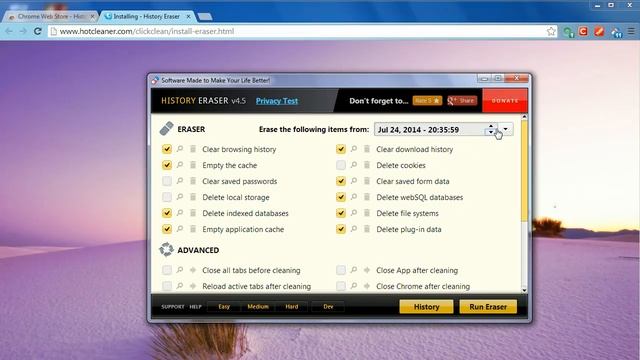The height and width of the screenshot is (360, 640).
Task: Click magnifier icon beside Empty the cache
Action: click(x=180, y=165)
